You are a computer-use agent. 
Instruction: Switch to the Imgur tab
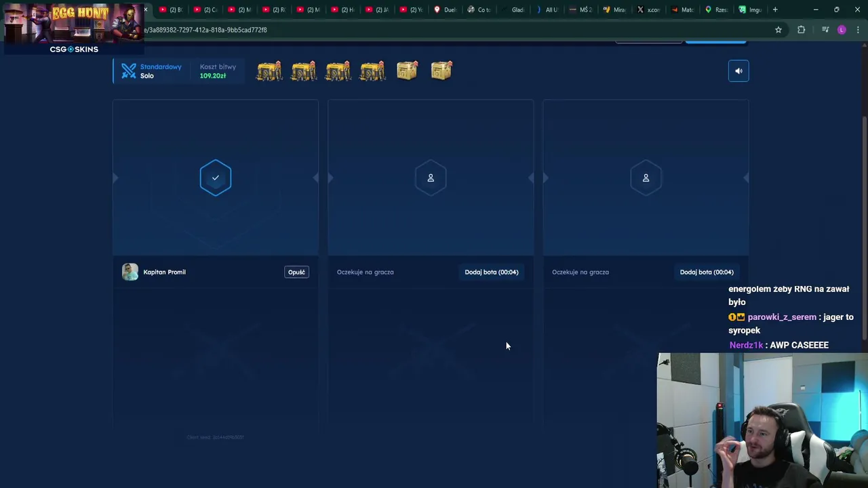[751, 9]
